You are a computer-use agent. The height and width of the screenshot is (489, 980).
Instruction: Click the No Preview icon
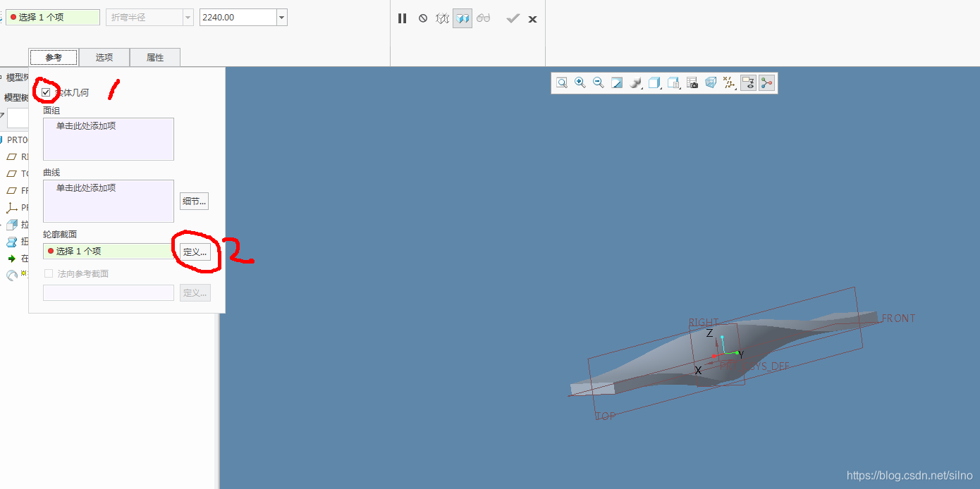click(x=422, y=18)
